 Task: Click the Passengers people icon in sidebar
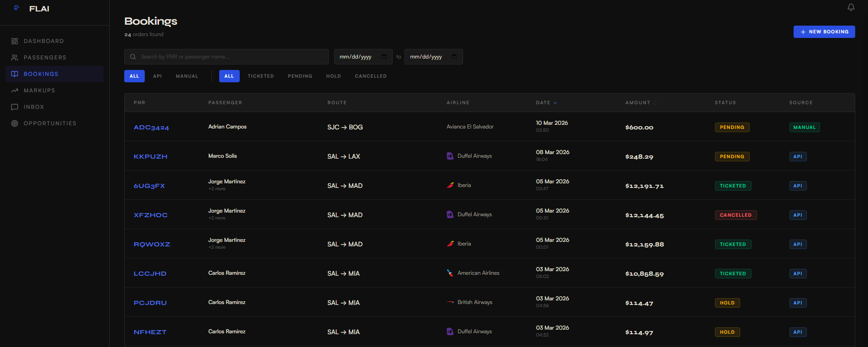point(15,58)
